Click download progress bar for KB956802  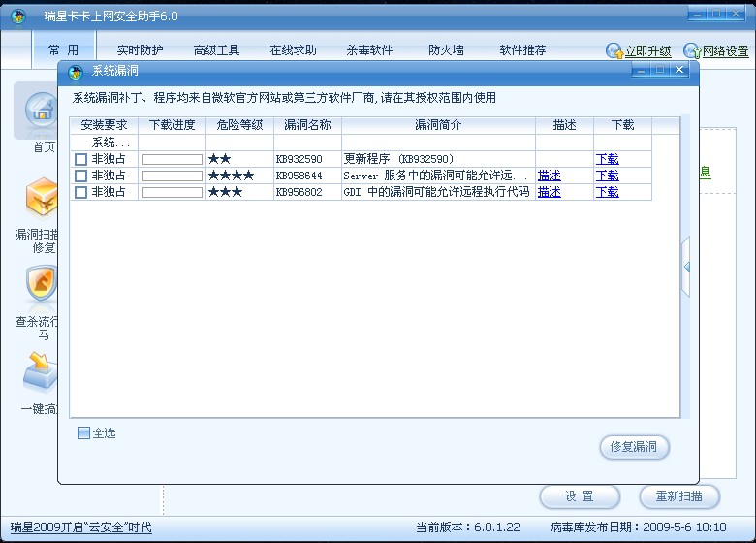[173, 192]
